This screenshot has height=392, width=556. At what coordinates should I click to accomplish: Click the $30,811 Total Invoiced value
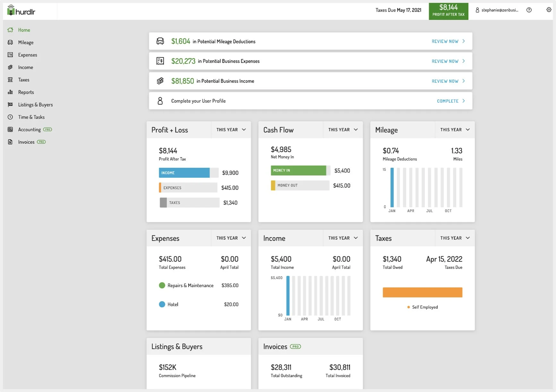tap(340, 367)
